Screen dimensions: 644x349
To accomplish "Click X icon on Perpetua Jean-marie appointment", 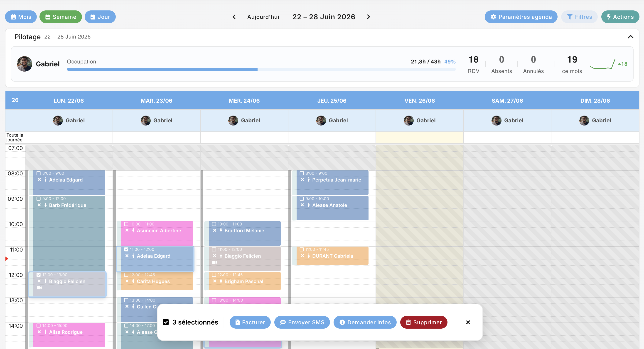I will point(302,180).
